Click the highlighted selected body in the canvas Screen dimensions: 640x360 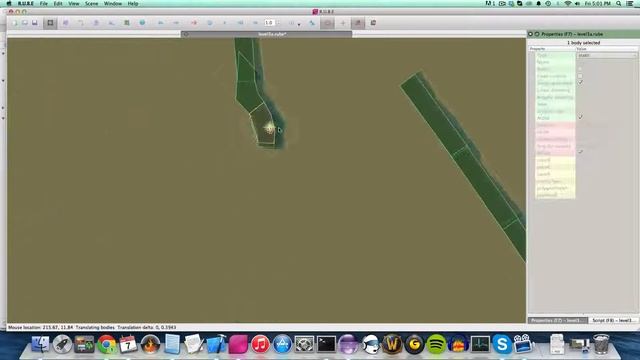pos(262,124)
